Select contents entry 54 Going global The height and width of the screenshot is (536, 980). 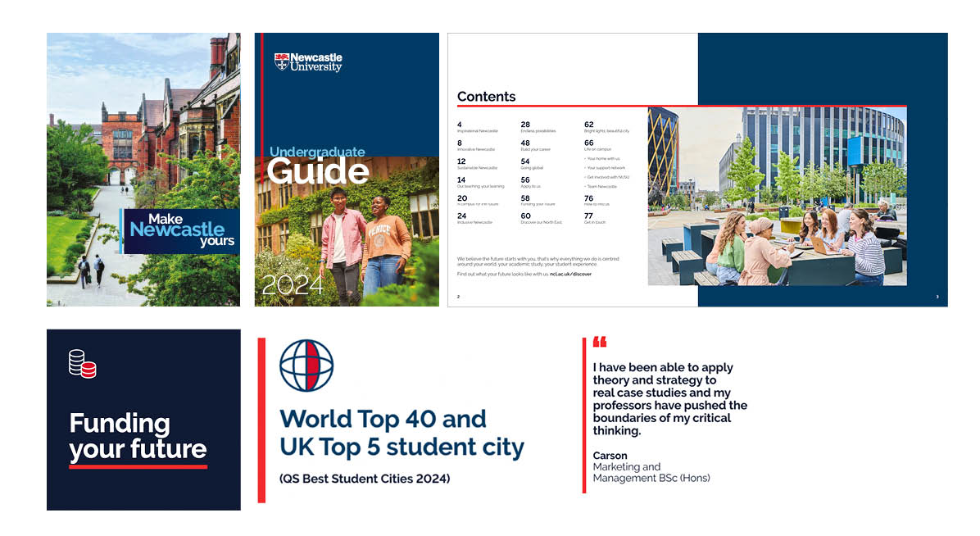[532, 164]
